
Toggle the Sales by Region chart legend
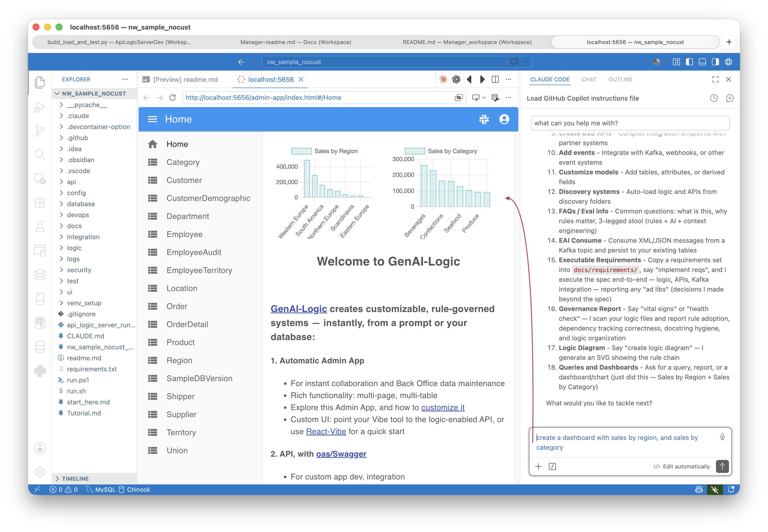(324, 151)
